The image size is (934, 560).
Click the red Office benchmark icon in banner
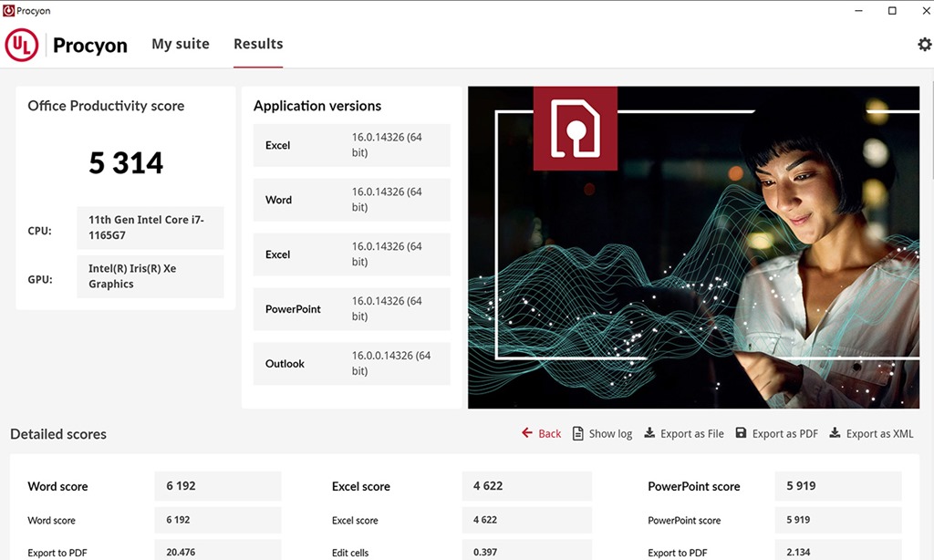click(x=575, y=129)
